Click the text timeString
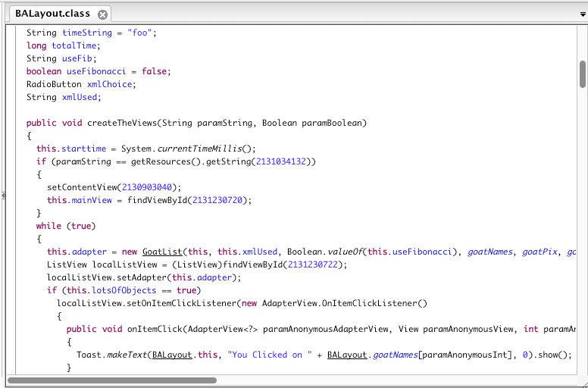Screen dimensions: 588x388 coord(87,33)
